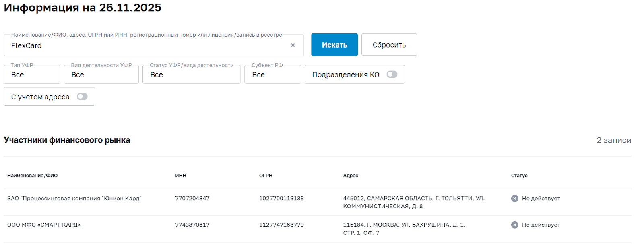Click the ОГРН column header
Image resolution: width=644 pixels, height=244 pixels.
[266, 176]
